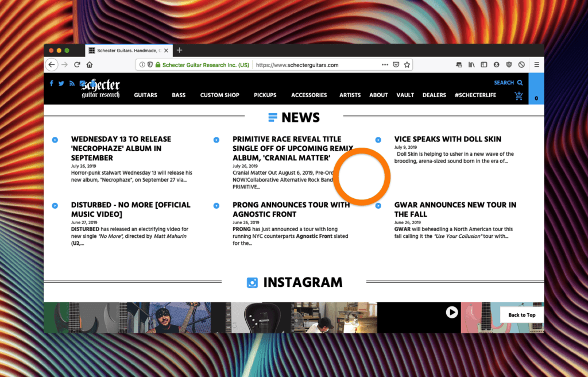
Task: Save page to Pocket icon
Action: 396,64
